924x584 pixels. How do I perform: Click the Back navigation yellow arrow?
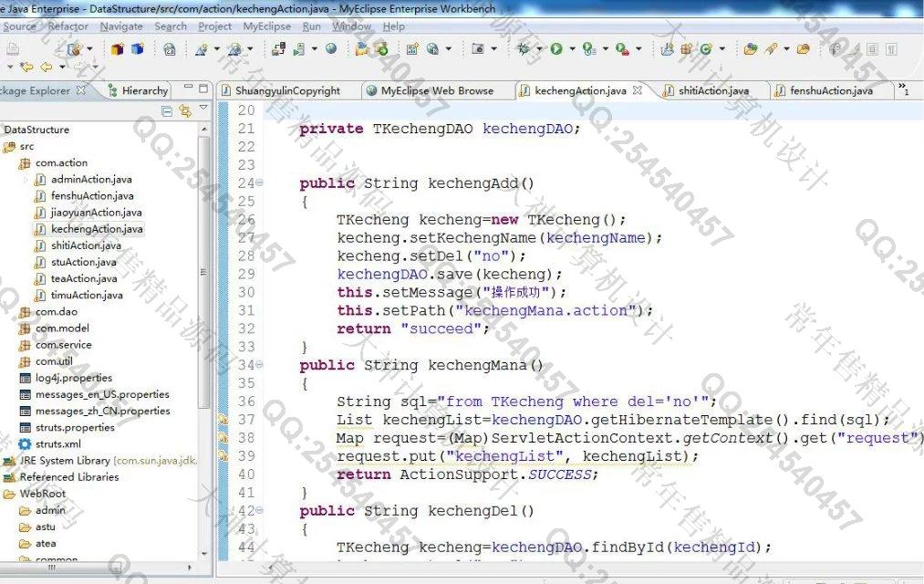click(x=46, y=68)
